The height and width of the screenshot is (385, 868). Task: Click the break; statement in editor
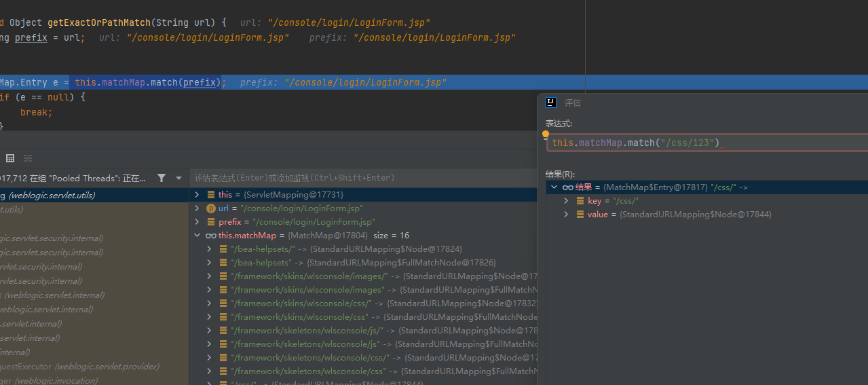[36, 112]
